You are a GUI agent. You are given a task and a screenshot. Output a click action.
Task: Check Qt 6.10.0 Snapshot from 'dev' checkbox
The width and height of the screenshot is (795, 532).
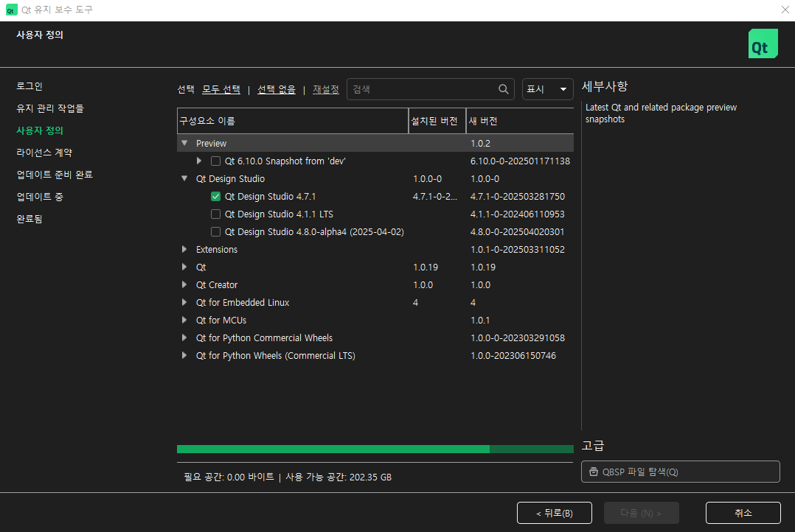click(x=215, y=161)
